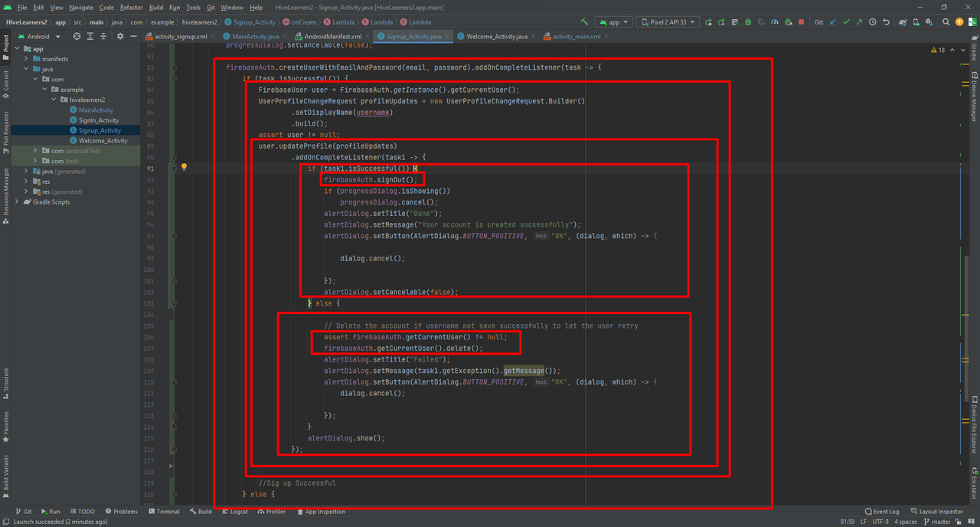Open the Android project view dropdown
Image resolution: width=980 pixels, height=527 pixels.
coord(38,36)
